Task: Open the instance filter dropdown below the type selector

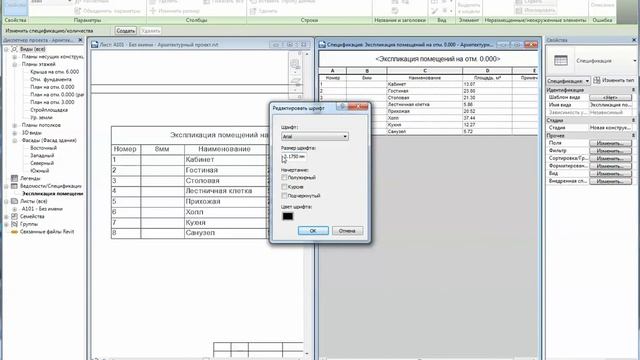Action: (568, 81)
